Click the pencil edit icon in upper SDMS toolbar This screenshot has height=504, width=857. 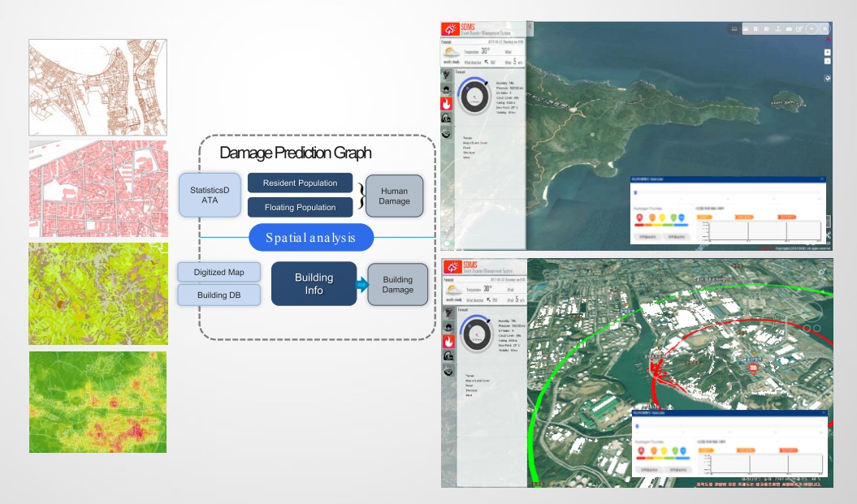799,29
